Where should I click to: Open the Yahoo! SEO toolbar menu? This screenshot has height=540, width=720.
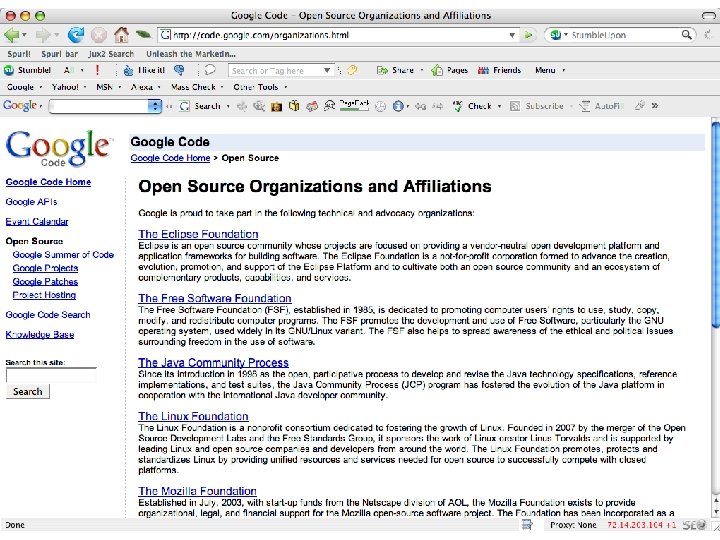pyautogui.click(x=69, y=87)
